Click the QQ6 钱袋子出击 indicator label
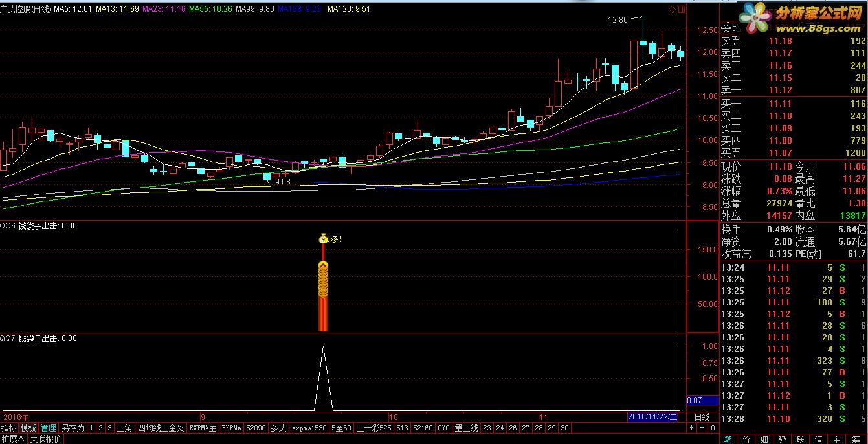This screenshot has width=868, height=444. point(39,227)
